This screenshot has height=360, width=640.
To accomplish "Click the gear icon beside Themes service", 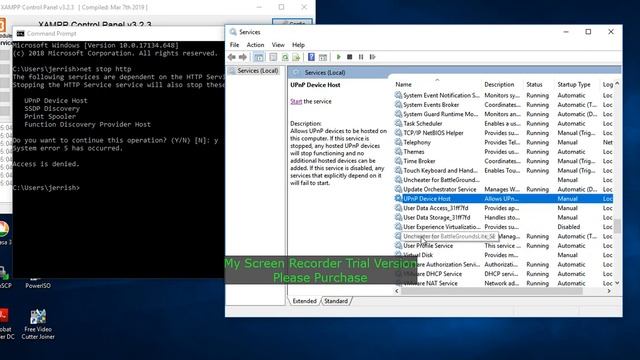I will pyautogui.click(x=398, y=151).
